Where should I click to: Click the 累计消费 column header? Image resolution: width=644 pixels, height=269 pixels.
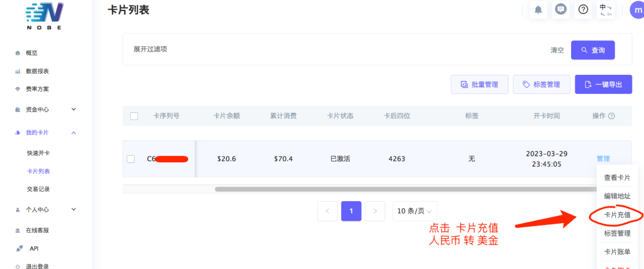point(283,116)
